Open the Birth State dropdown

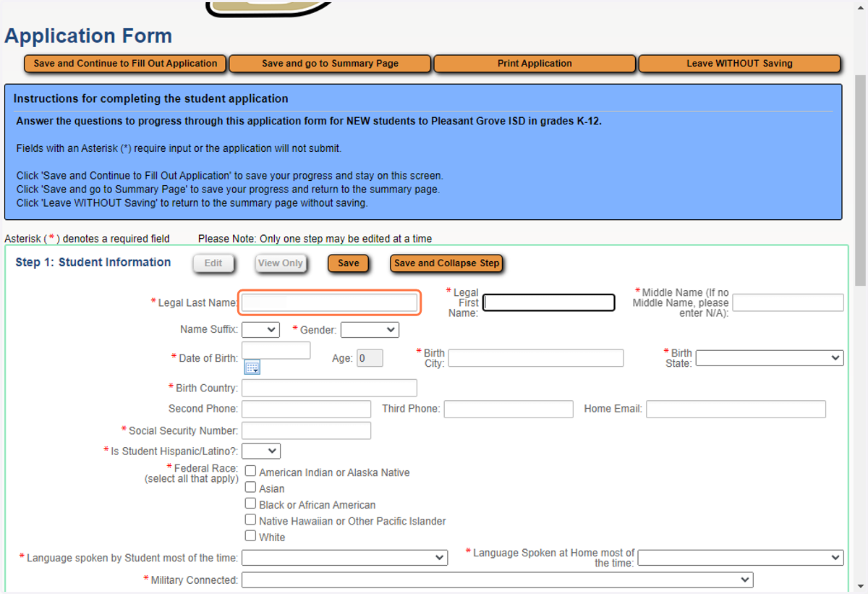pyautogui.click(x=770, y=358)
